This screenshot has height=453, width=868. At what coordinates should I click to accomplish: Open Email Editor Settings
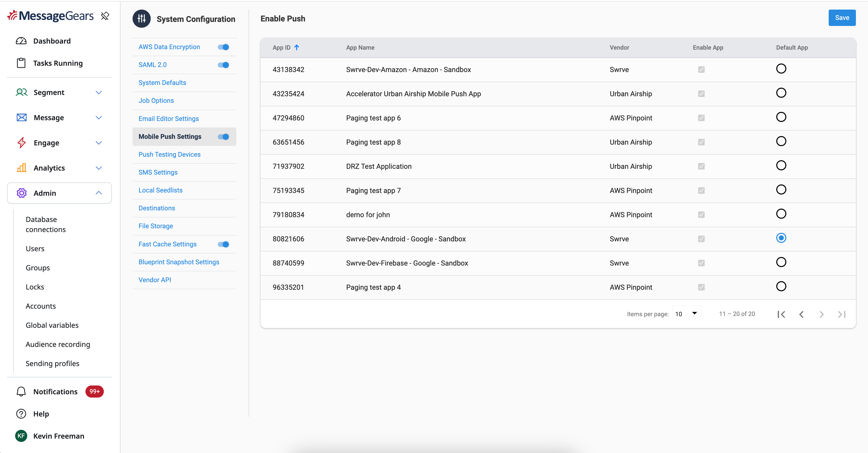point(169,119)
